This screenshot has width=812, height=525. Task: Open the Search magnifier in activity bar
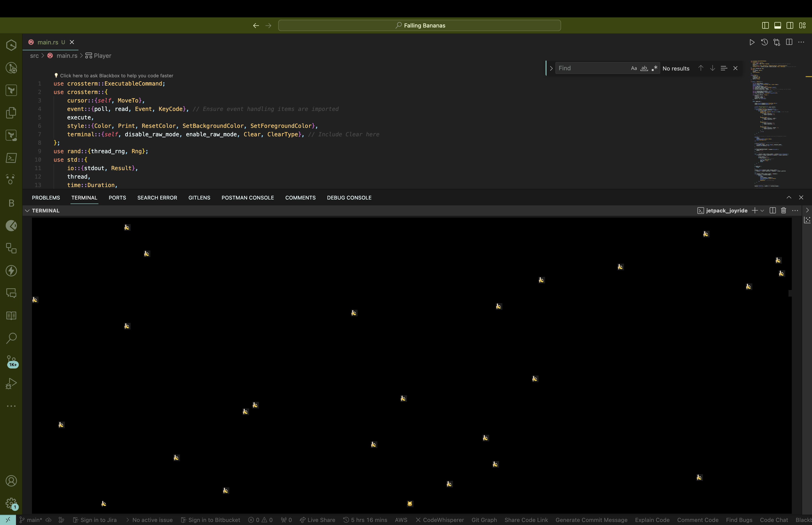coord(11,338)
